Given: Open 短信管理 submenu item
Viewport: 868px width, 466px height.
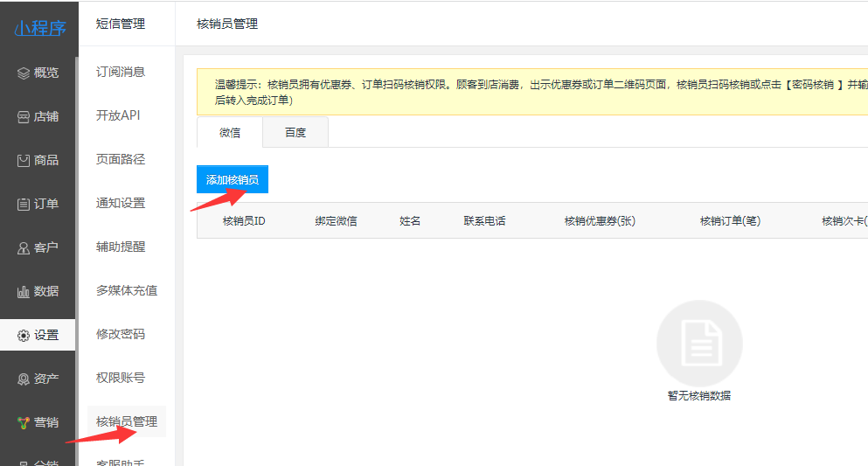Looking at the screenshot, I should click(x=120, y=24).
